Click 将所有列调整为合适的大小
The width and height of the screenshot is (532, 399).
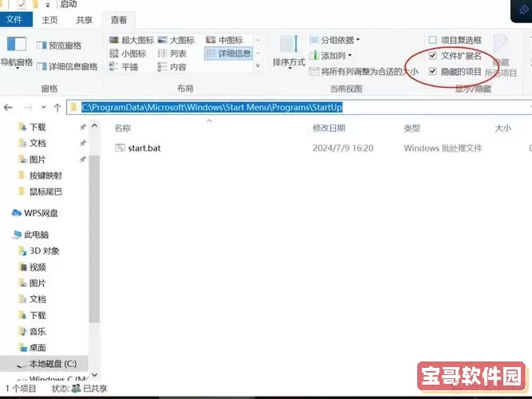point(364,71)
